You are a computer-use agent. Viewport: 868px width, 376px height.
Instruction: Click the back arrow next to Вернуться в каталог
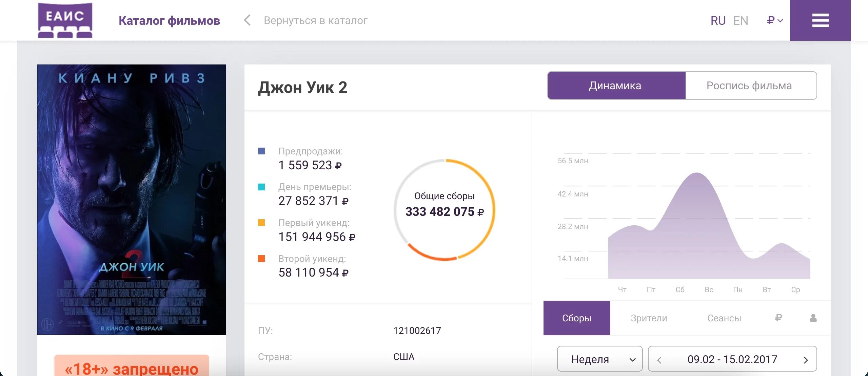pos(248,20)
